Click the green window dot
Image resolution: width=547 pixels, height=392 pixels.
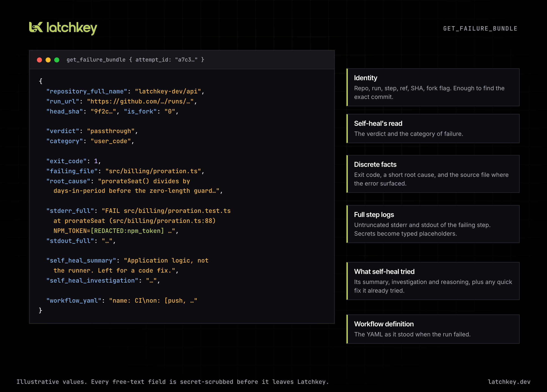coord(57,60)
